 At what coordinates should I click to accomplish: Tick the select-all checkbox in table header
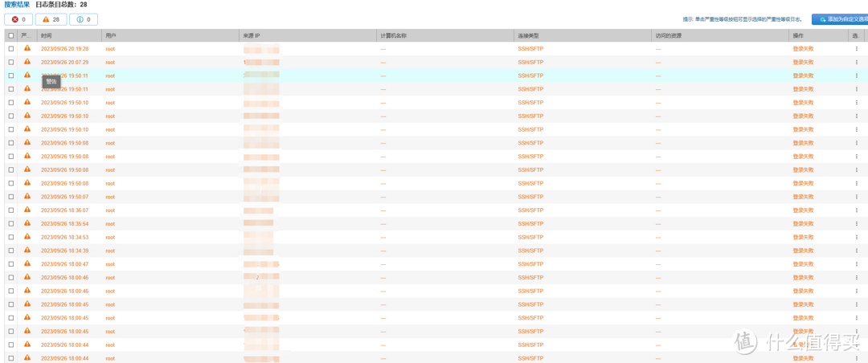tap(11, 35)
